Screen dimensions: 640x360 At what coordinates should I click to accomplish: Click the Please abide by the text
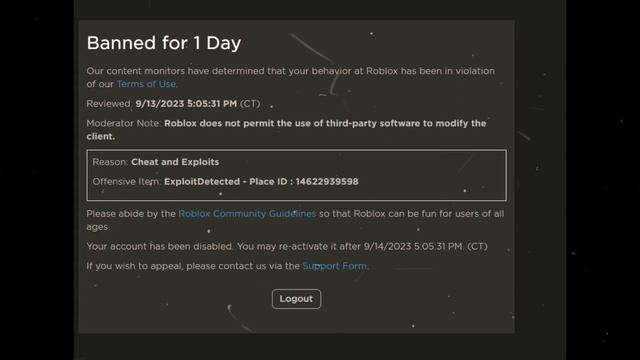[x=131, y=214]
